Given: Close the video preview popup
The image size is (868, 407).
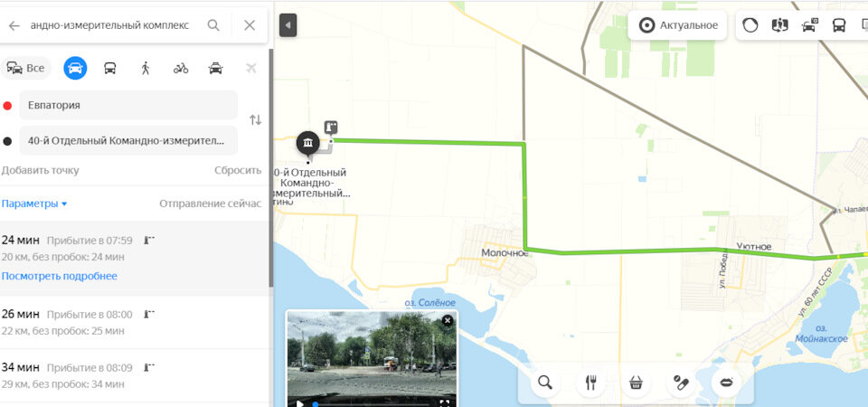Looking at the screenshot, I should (x=448, y=320).
